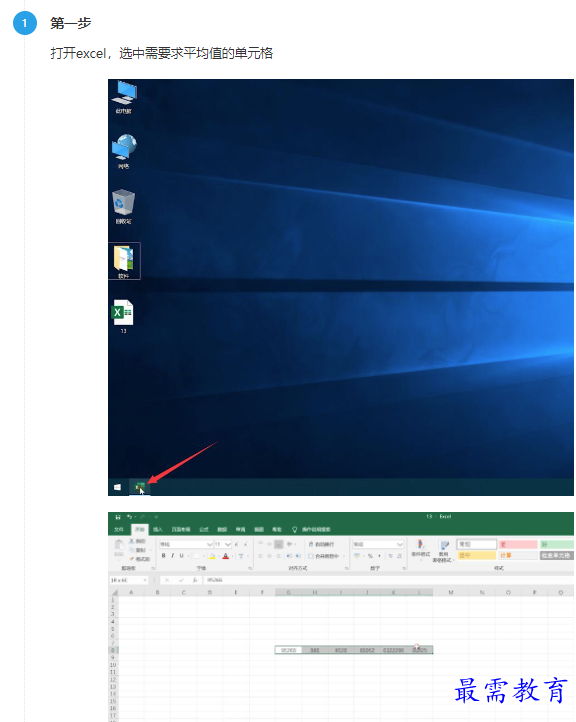Click the Excel icon in the taskbar
The width and height of the screenshot is (576, 722).
click(140, 487)
